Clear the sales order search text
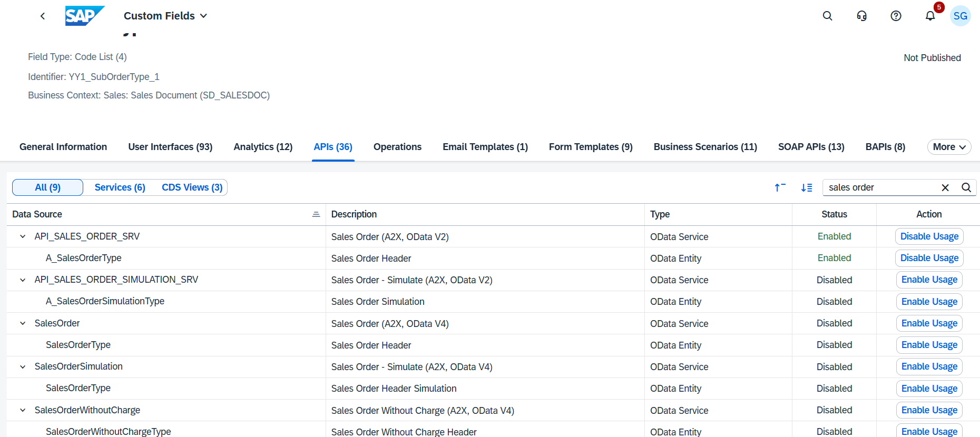The width and height of the screenshot is (980, 437). [945, 187]
